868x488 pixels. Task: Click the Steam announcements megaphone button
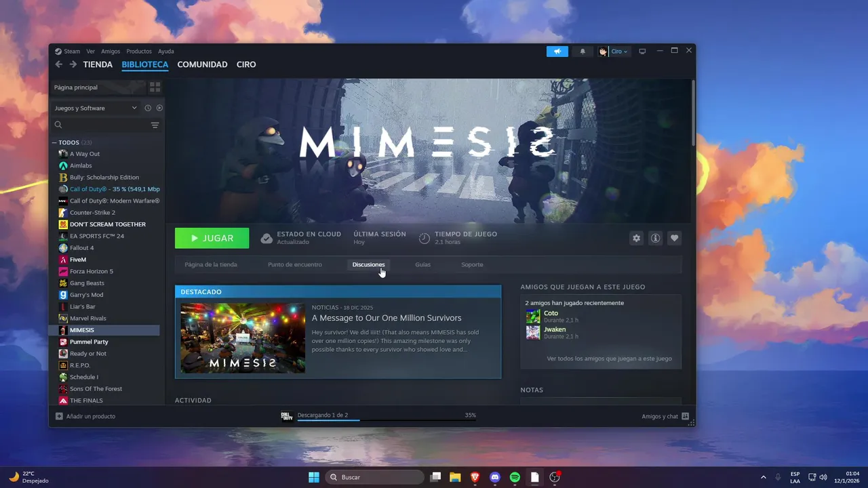point(557,52)
